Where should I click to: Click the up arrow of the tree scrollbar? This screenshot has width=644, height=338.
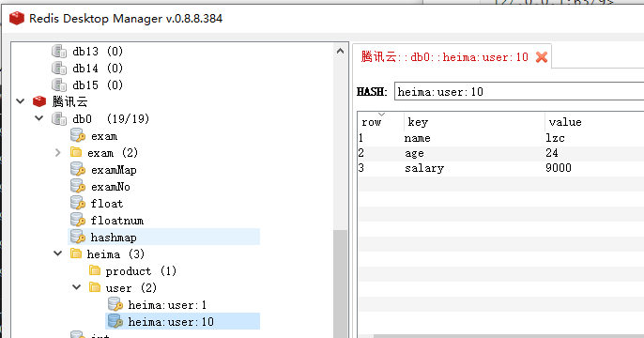pyautogui.click(x=340, y=52)
